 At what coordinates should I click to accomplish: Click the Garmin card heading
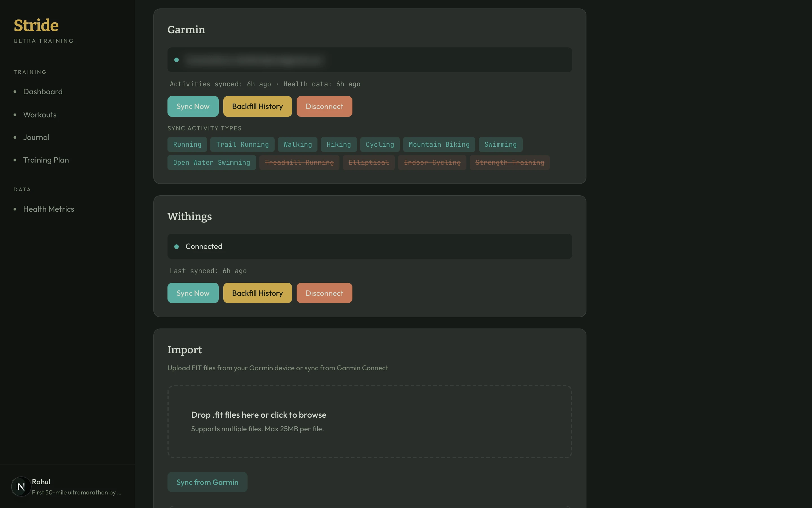coord(186,30)
